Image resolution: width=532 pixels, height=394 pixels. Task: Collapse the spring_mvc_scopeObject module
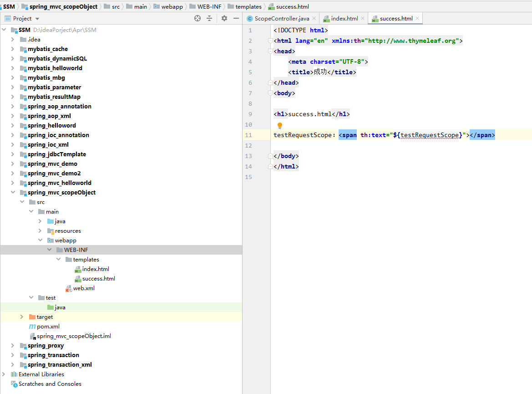click(x=13, y=192)
